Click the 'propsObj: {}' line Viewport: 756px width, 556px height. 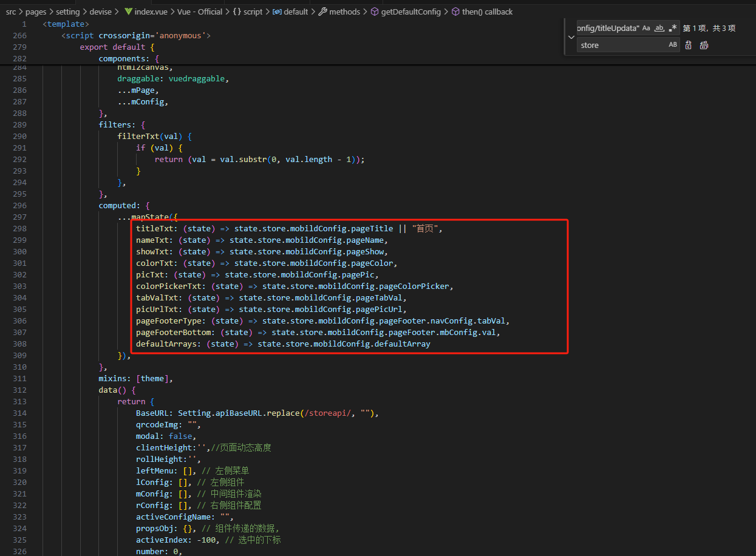[208, 528]
